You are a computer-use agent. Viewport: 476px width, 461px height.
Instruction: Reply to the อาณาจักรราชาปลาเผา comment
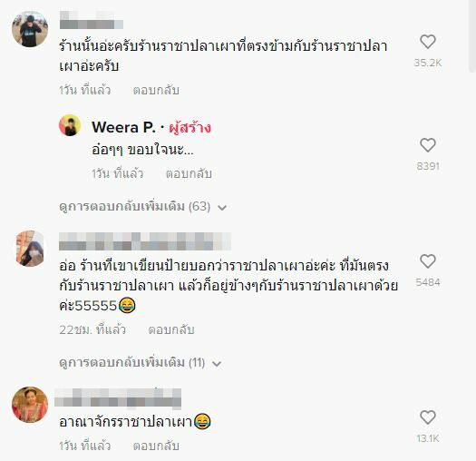156,446
